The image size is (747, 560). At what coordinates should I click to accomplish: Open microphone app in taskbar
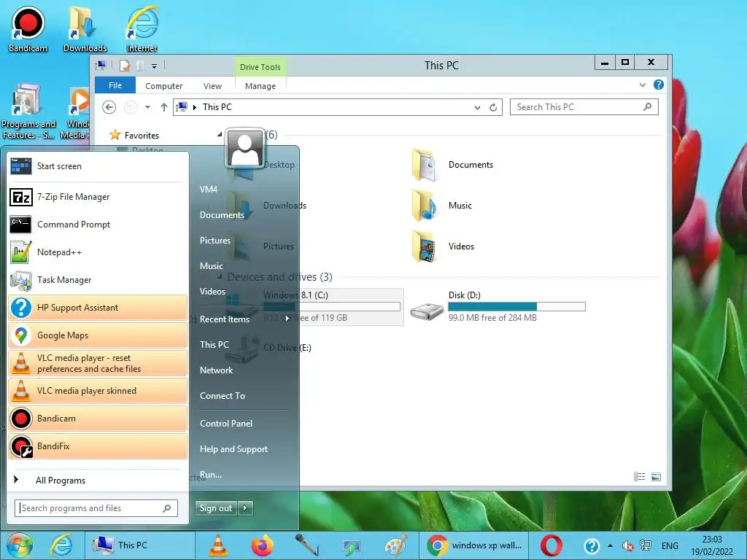pos(307,545)
